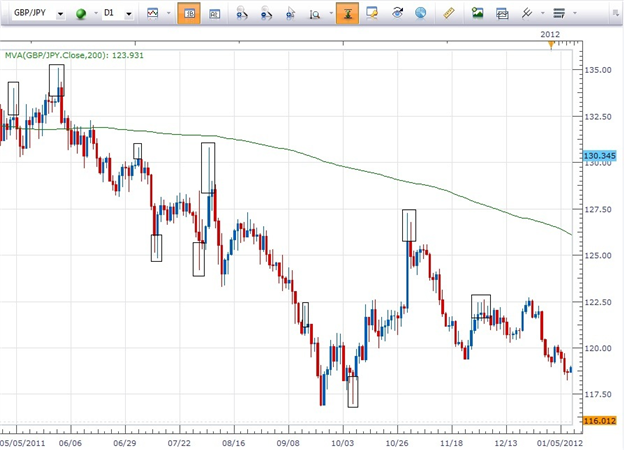Click the 06/29 date axis label
624x450 pixels.
coord(125,443)
